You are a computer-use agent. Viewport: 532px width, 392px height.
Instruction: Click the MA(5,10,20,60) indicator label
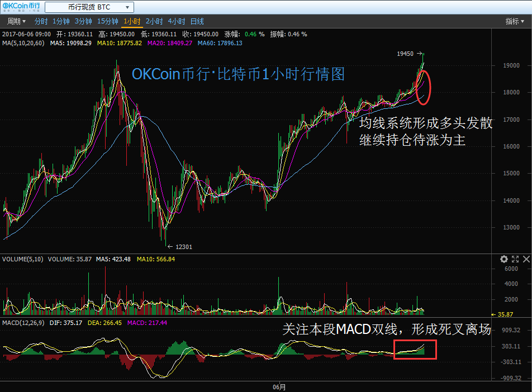23,43
